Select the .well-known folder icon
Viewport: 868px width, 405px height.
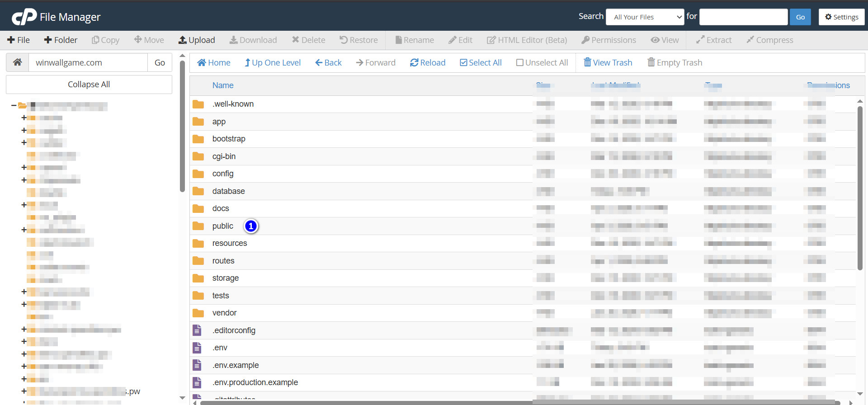pos(198,104)
